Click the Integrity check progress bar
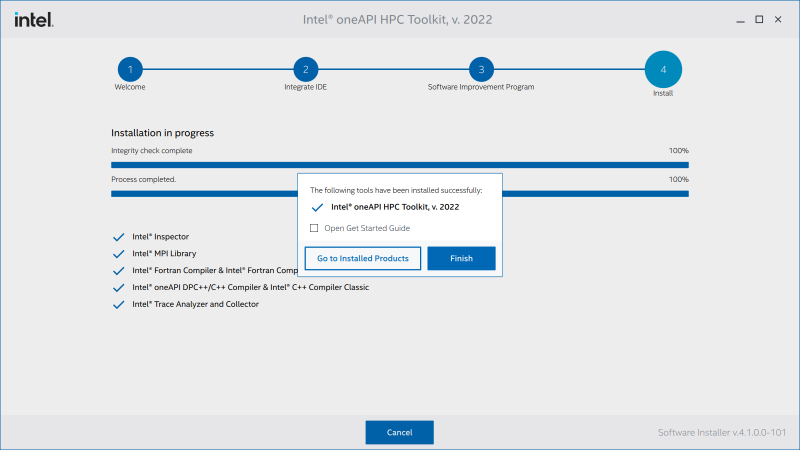 click(399, 164)
